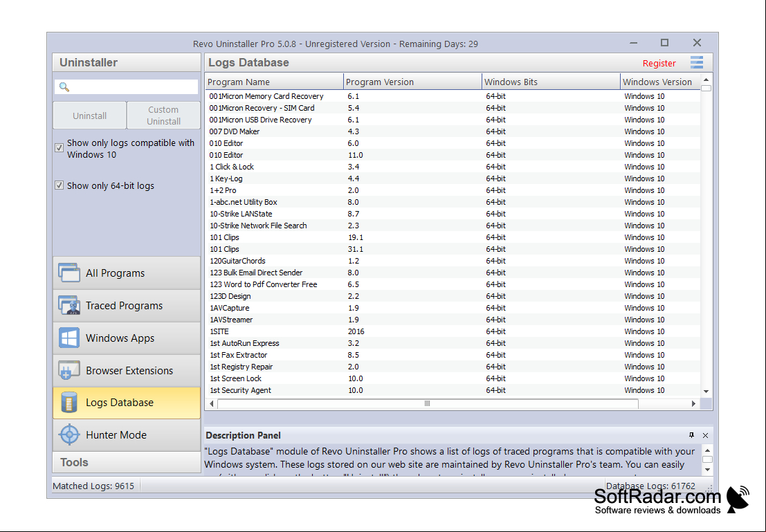The image size is (766, 532).
Task: Toggle Show only 64-bit logs checkbox
Action: click(x=59, y=185)
